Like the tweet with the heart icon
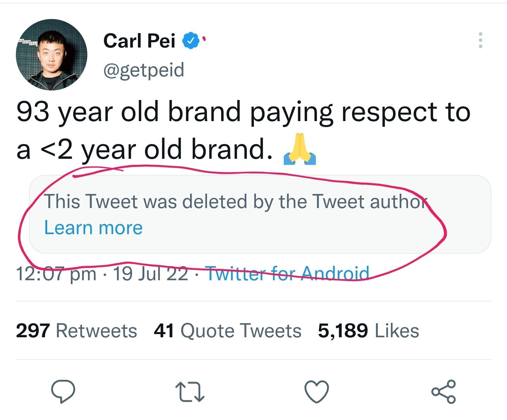507x420 pixels. pyautogui.click(x=317, y=391)
